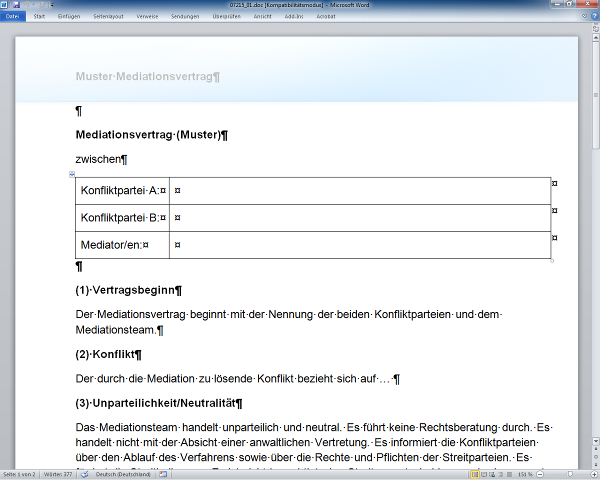Click the Wörter: 377 word count
The image size is (600, 480).
pos(60,473)
